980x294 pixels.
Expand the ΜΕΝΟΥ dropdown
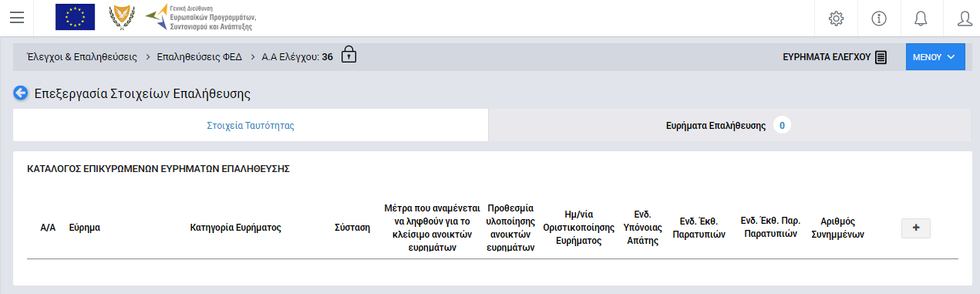(935, 56)
